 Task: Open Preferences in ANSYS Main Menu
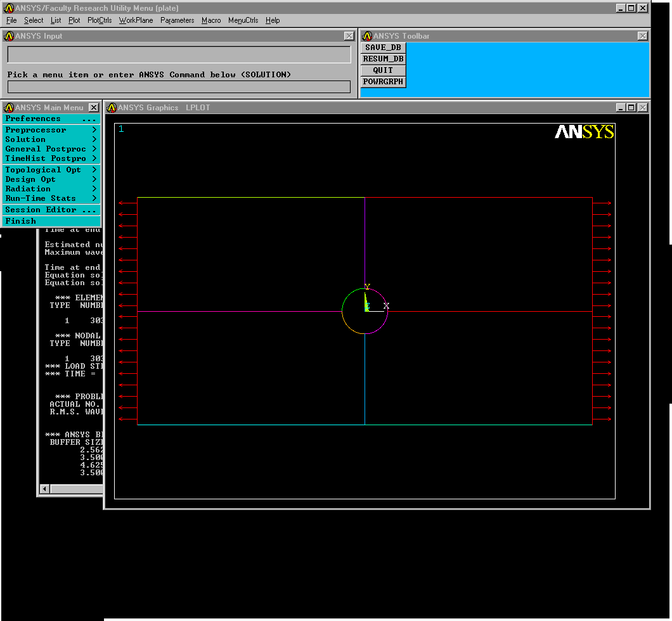pyautogui.click(x=51, y=118)
